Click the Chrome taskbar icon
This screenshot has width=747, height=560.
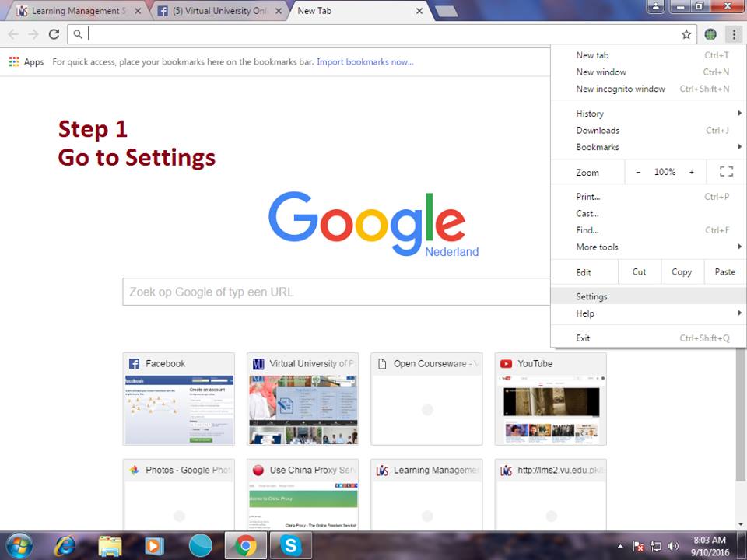pos(245,546)
